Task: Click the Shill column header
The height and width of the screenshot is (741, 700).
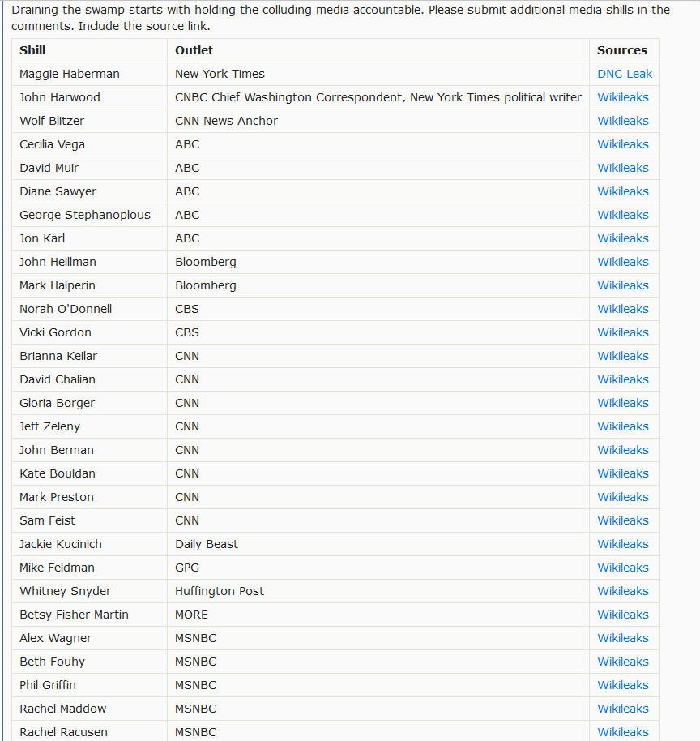Action: click(x=32, y=50)
